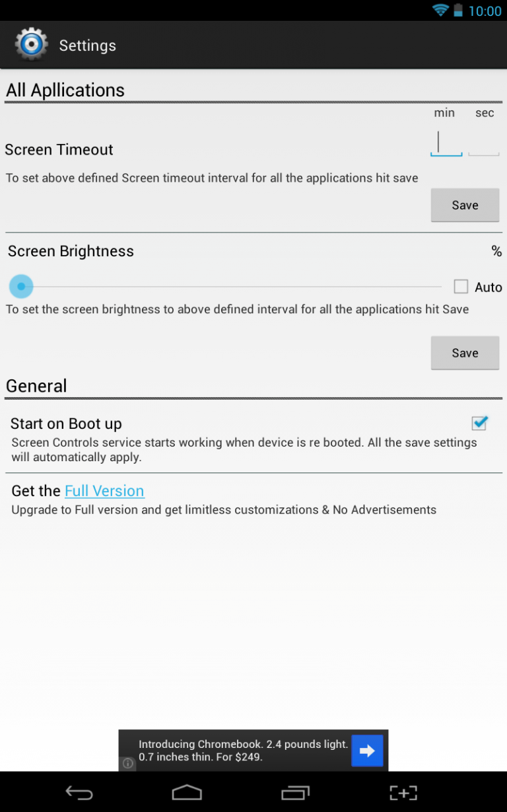This screenshot has height=812, width=507.
Task: Tap the Settings title in the action bar
Action: point(87,45)
